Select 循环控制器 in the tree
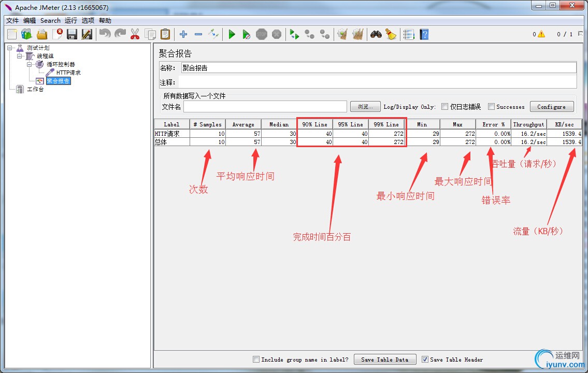Viewport: 588px width, 373px height. pyautogui.click(x=61, y=64)
